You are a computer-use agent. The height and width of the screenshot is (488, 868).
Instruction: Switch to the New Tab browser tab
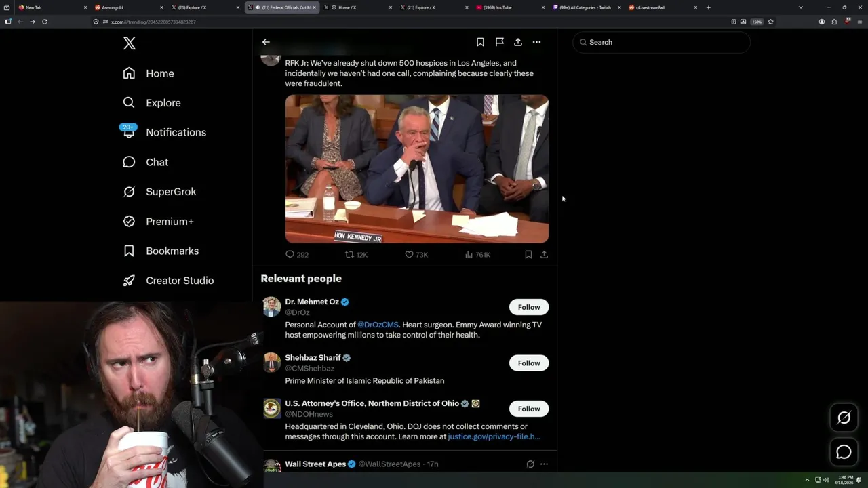click(x=53, y=7)
